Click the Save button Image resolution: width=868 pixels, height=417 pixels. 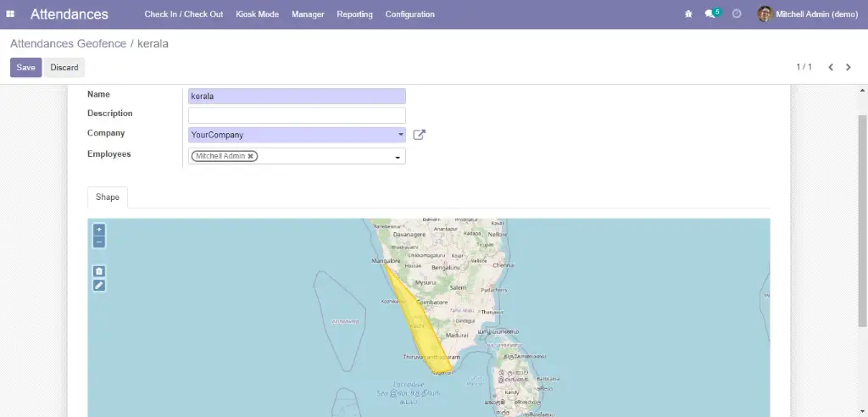(25, 68)
